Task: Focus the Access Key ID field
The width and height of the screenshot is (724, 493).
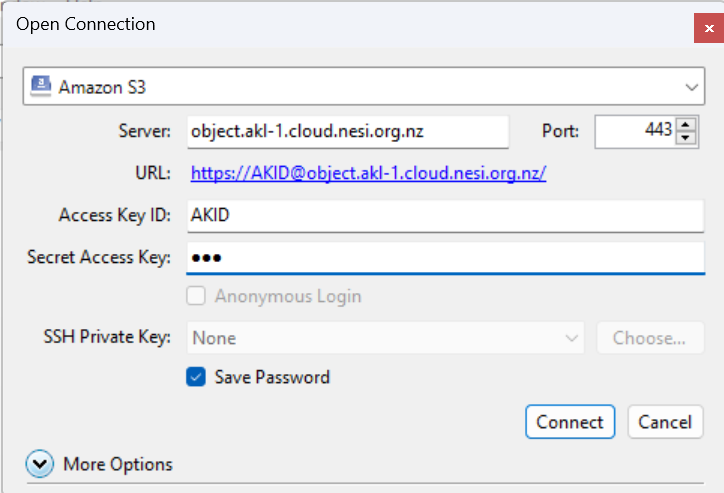Action: click(x=445, y=215)
